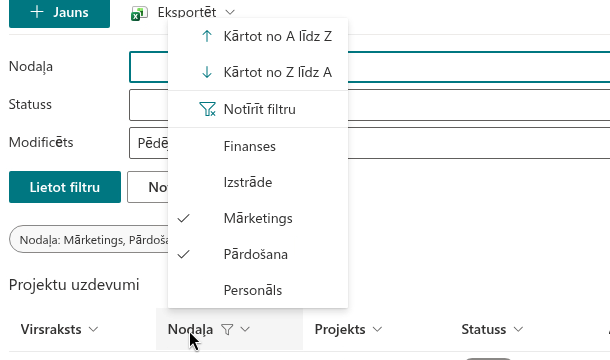
Task: Apply filter with Lietot filtru button
Action: click(x=65, y=187)
